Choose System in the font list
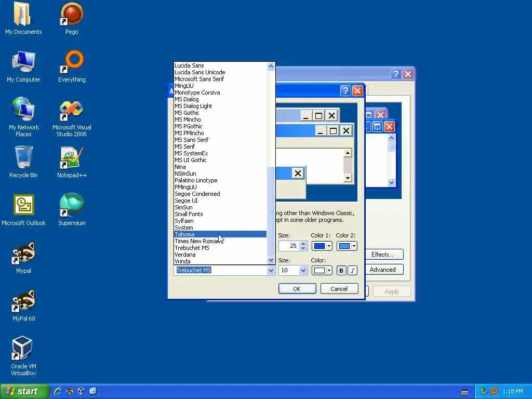The width and height of the screenshot is (532, 399). (220, 228)
